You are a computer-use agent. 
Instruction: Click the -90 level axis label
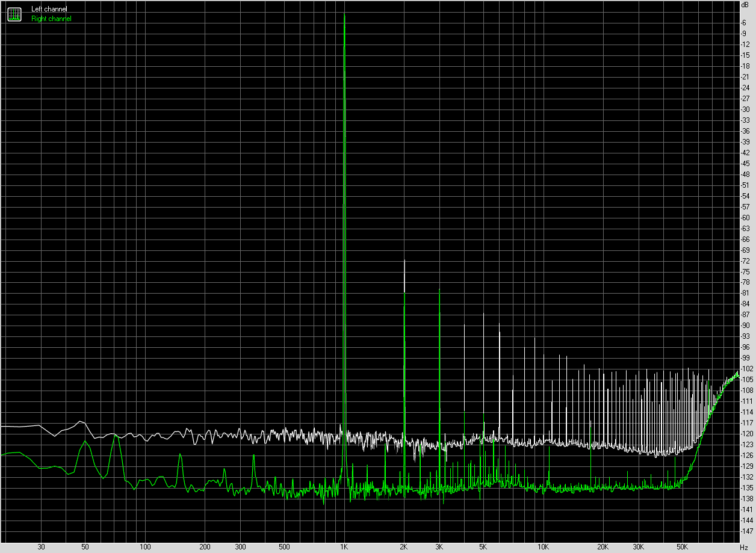coord(745,326)
